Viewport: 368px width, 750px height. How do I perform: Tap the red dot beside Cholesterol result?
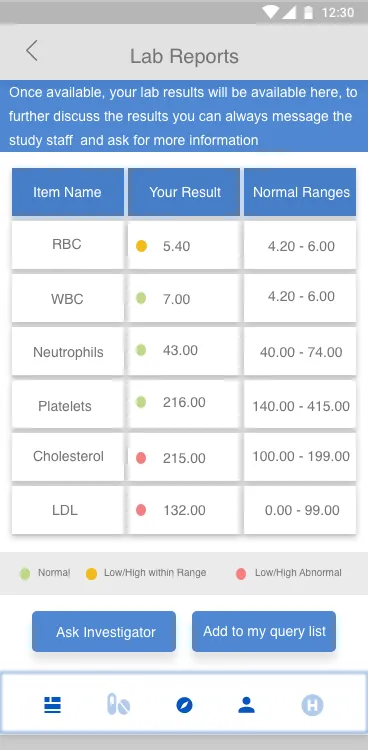141,458
